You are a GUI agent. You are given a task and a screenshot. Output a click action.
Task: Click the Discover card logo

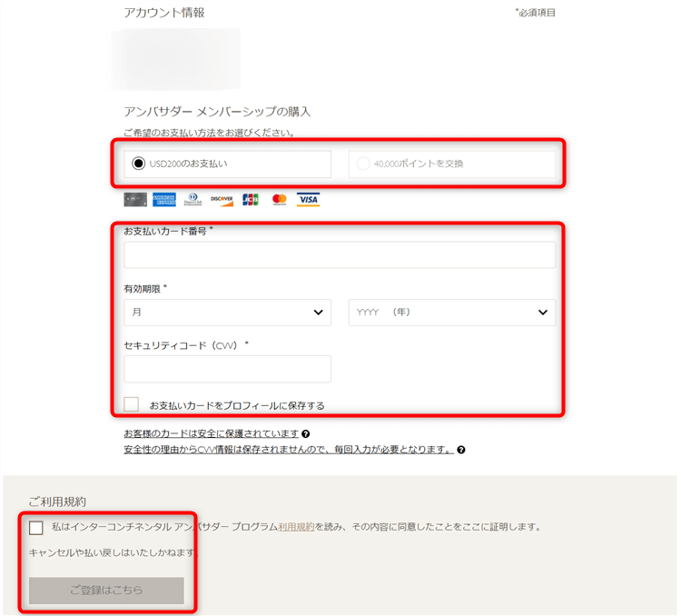click(222, 199)
